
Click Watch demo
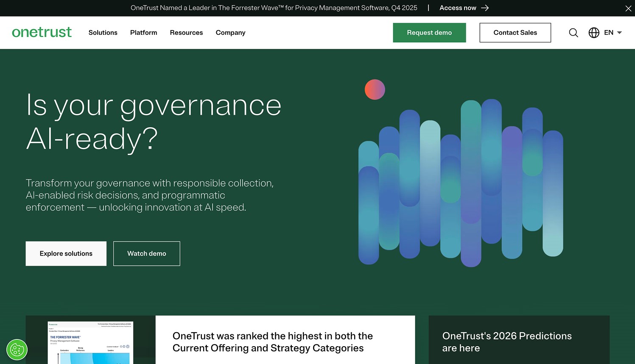pos(146,253)
